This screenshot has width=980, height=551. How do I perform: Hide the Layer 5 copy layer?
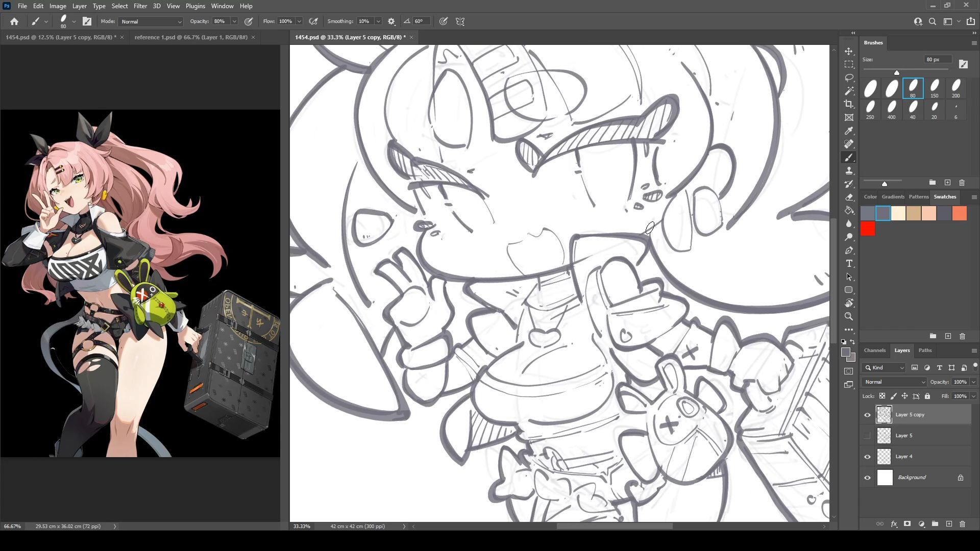point(867,415)
